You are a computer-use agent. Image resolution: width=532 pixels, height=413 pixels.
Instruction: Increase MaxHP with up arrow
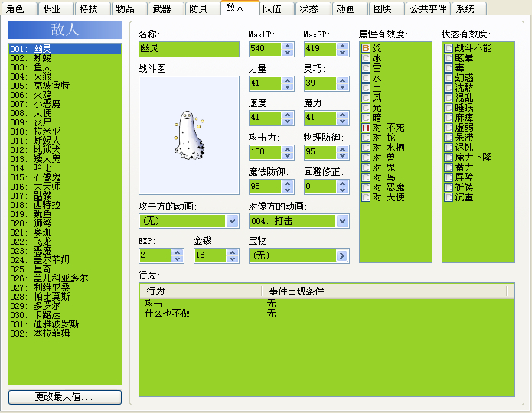[287, 46]
